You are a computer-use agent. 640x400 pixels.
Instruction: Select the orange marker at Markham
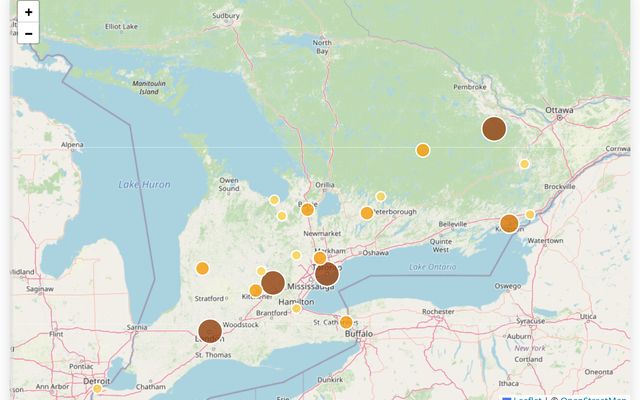(320, 258)
